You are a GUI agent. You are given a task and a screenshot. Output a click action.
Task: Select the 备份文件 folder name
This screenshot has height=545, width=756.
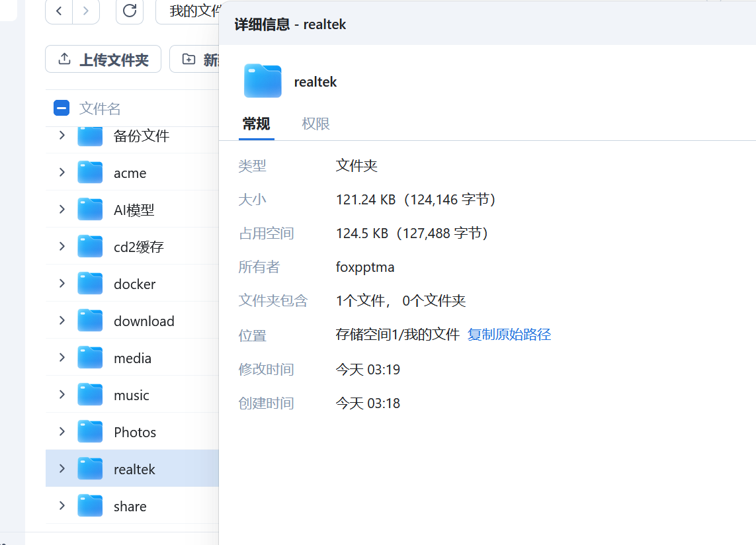pyautogui.click(x=142, y=136)
